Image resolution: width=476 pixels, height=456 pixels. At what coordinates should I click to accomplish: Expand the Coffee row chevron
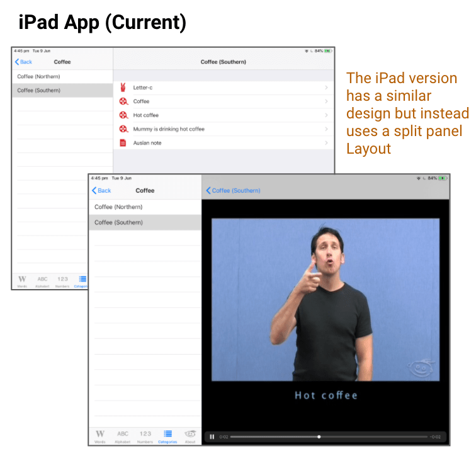(x=326, y=101)
